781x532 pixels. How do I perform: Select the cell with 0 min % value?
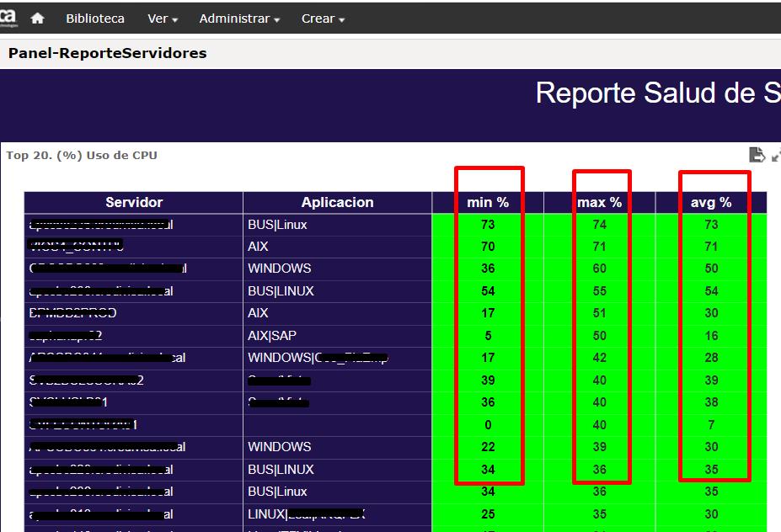coord(489,424)
